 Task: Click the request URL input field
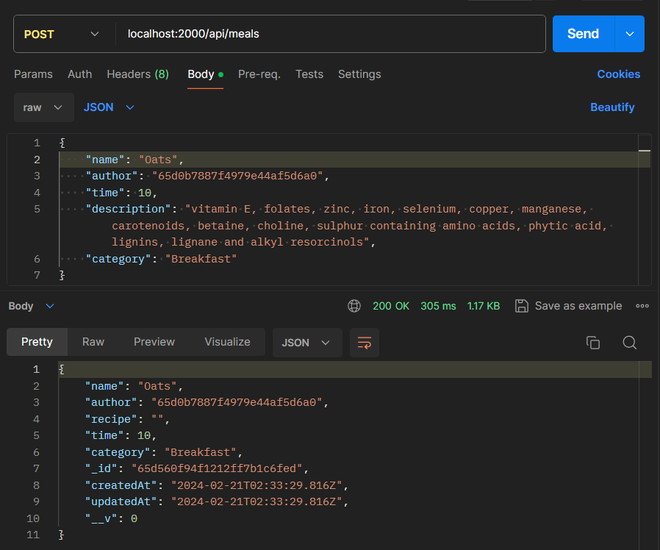coord(330,34)
